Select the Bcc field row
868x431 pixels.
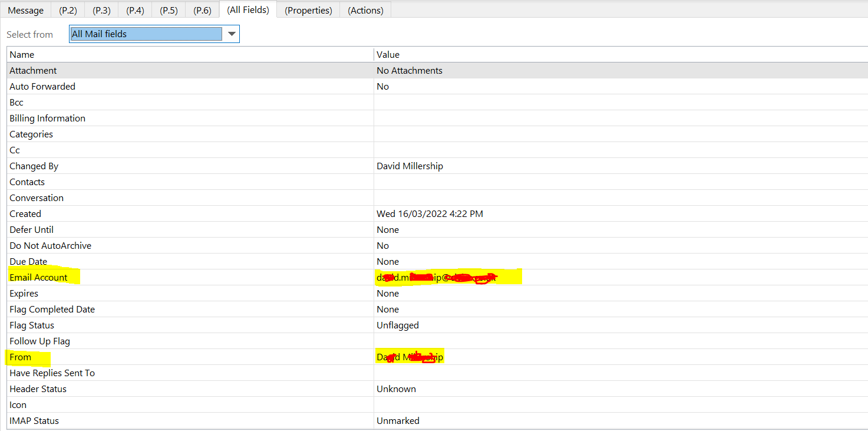[x=438, y=102]
